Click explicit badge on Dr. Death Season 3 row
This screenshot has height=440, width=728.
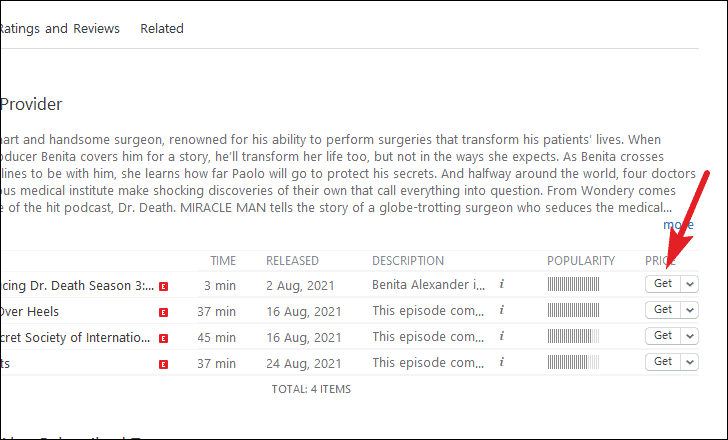tap(163, 287)
